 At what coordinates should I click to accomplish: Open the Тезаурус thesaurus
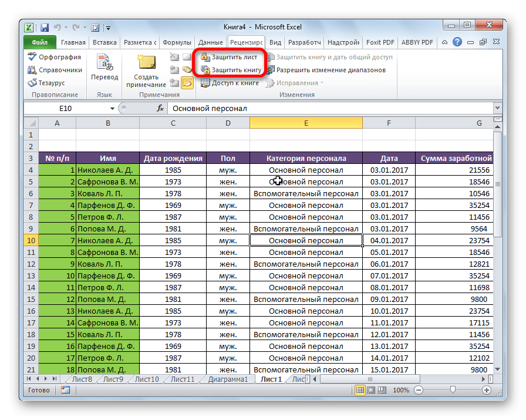coord(46,83)
